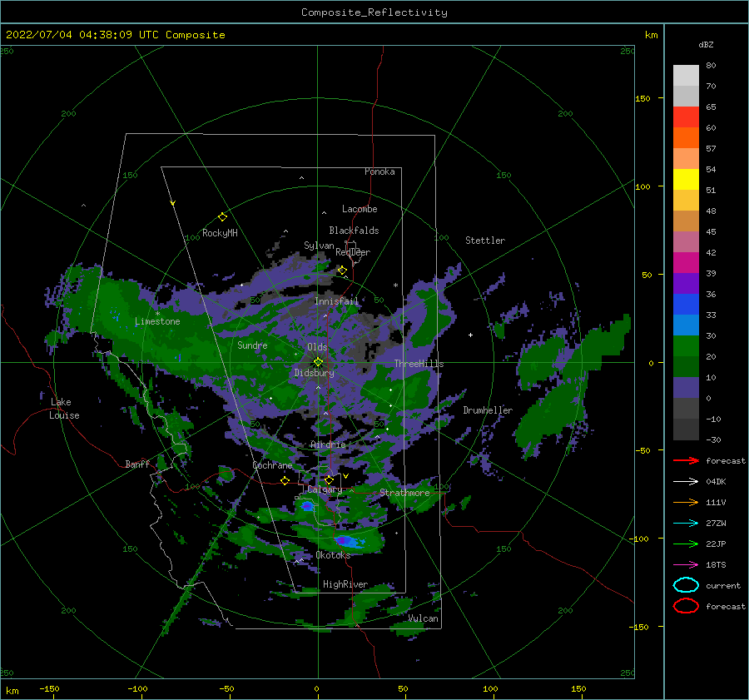
Task: Click the Okotoks town label
Action: point(334,555)
